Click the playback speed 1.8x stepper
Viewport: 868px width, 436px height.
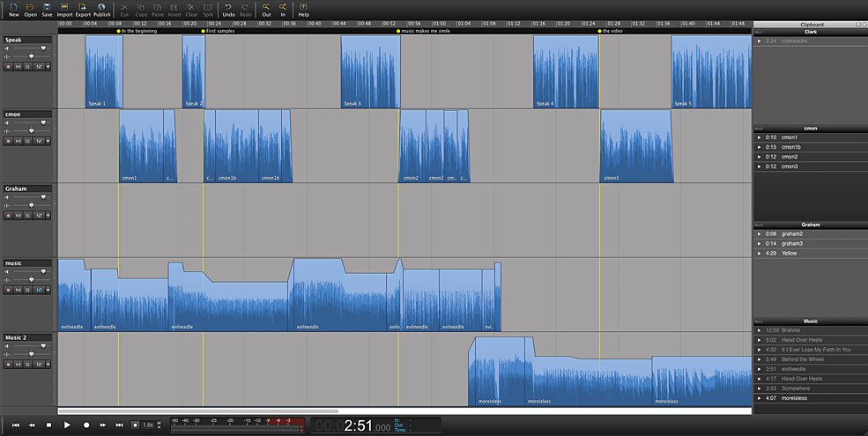[160, 425]
